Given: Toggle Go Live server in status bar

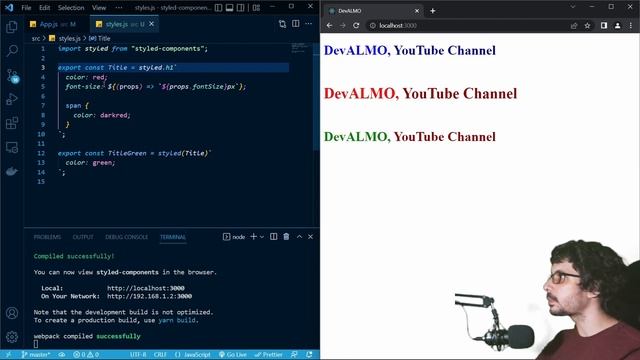Looking at the screenshot, I should [x=233, y=354].
